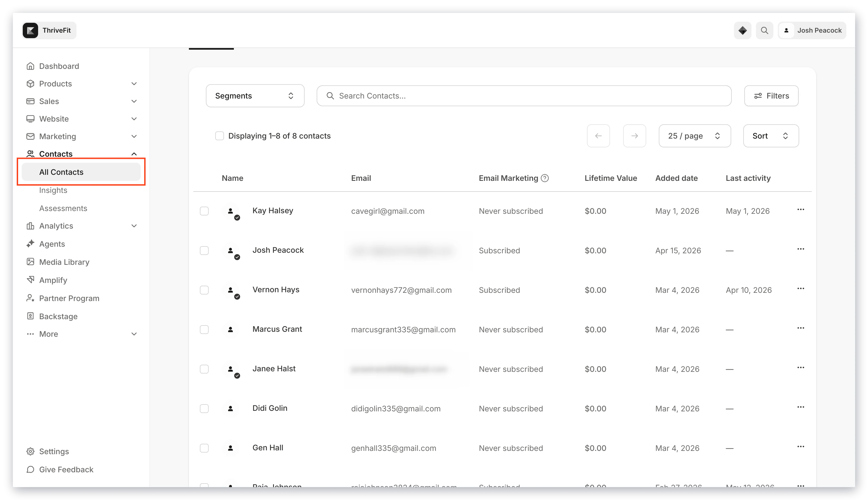Viewport: 868px width, 500px height.
Task: Click the Email Marketing help icon
Action: [x=544, y=178]
